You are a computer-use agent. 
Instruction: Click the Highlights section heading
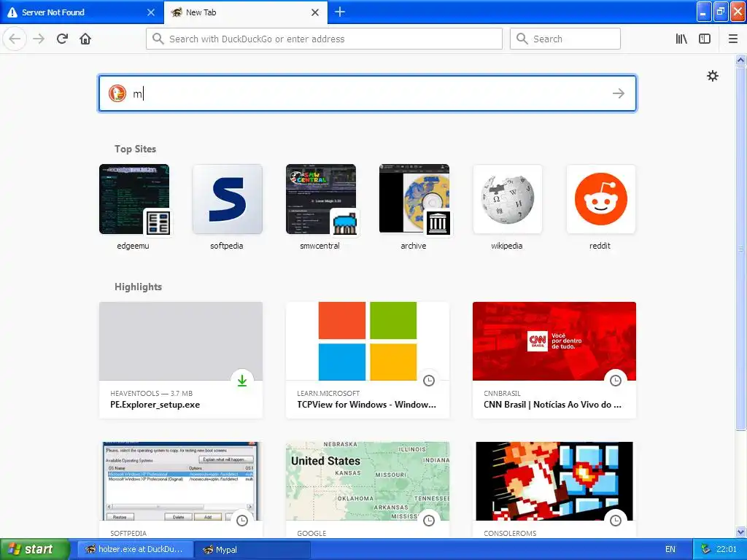(x=138, y=287)
